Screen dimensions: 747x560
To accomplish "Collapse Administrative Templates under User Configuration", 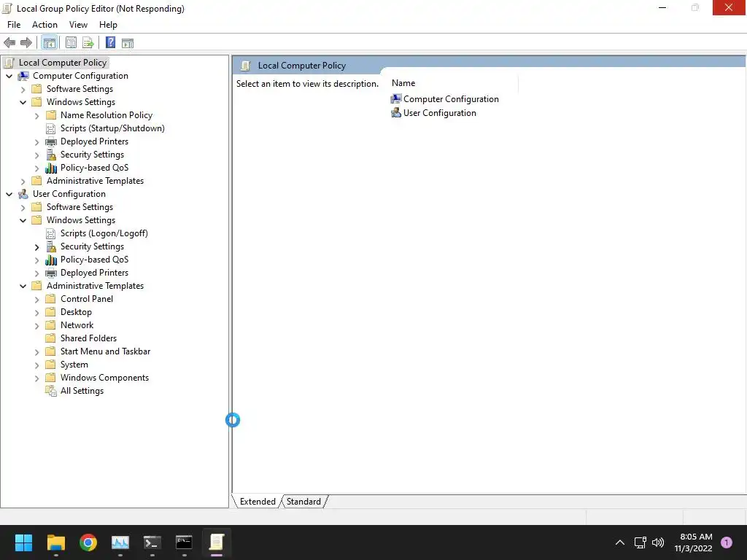I will [x=23, y=286].
